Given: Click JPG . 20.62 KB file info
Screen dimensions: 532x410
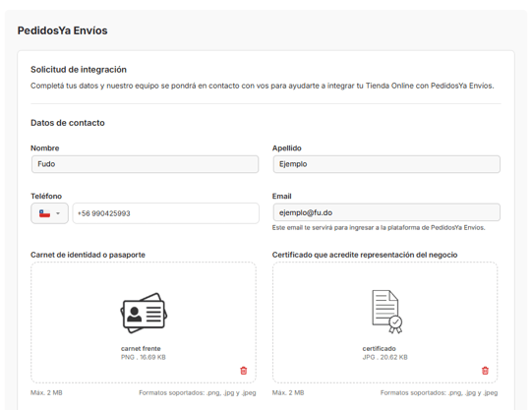Looking at the screenshot, I should (384, 357).
